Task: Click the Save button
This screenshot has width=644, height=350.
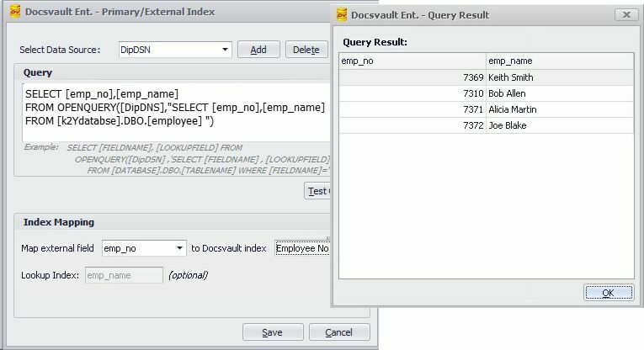Action: pyautogui.click(x=273, y=332)
